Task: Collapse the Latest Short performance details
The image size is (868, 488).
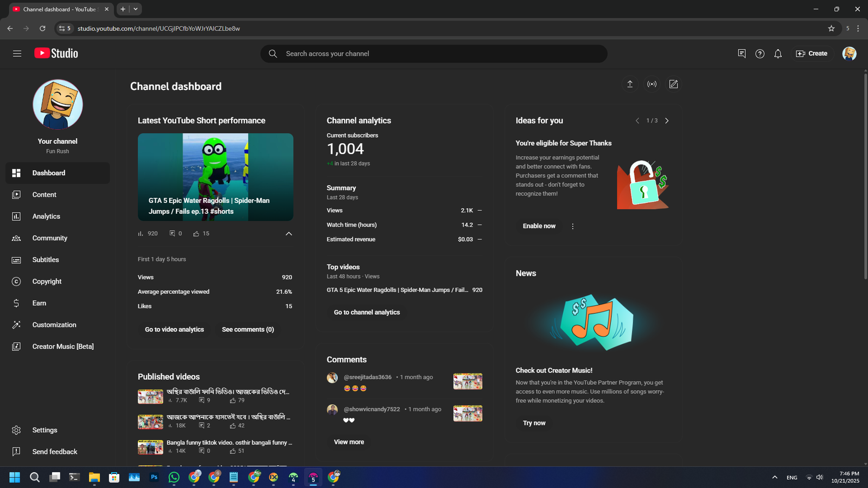Action: point(289,234)
